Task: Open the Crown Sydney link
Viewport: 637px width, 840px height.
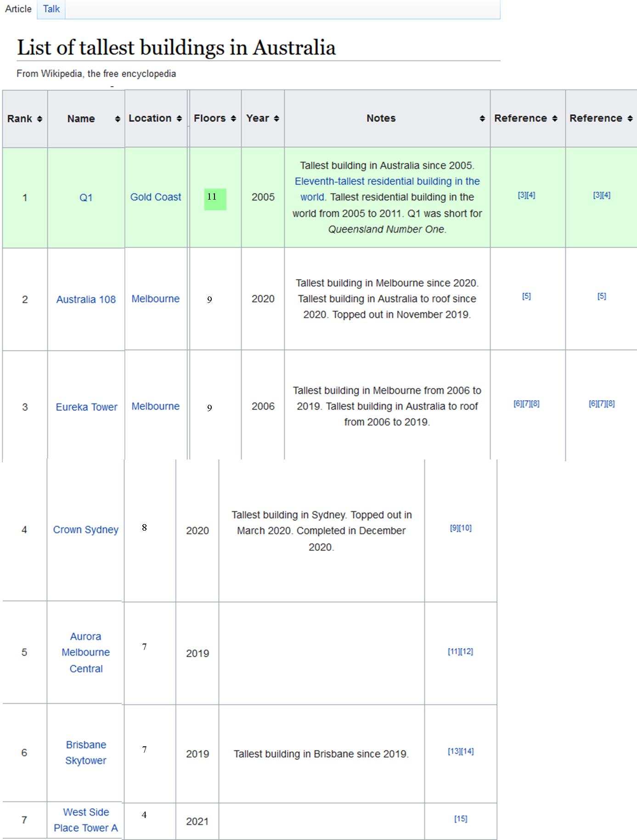Action: (86, 530)
